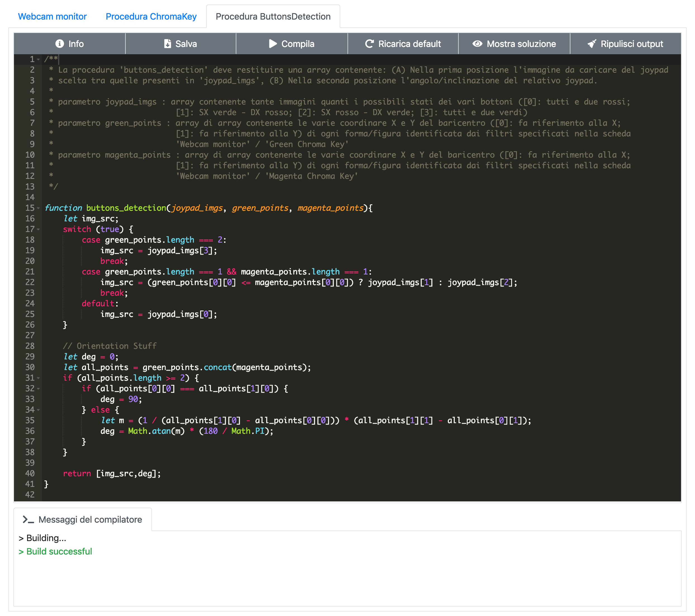Click the Ricarica default button text

[x=410, y=44]
